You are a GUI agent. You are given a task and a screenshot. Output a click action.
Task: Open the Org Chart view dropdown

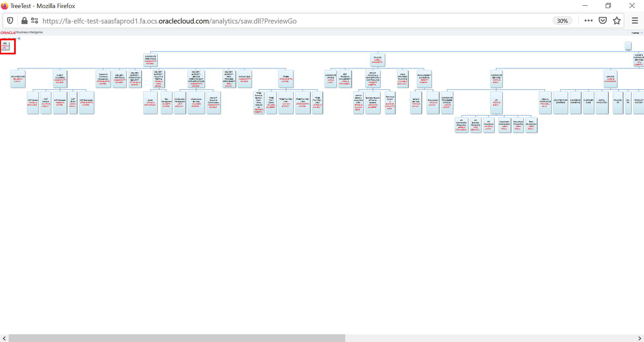click(19, 38)
